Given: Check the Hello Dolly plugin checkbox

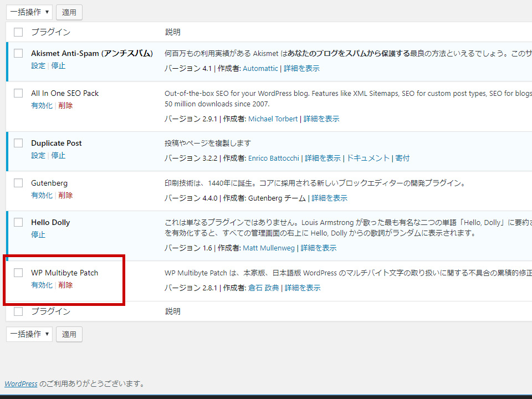Looking at the screenshot, I should 18,222.
